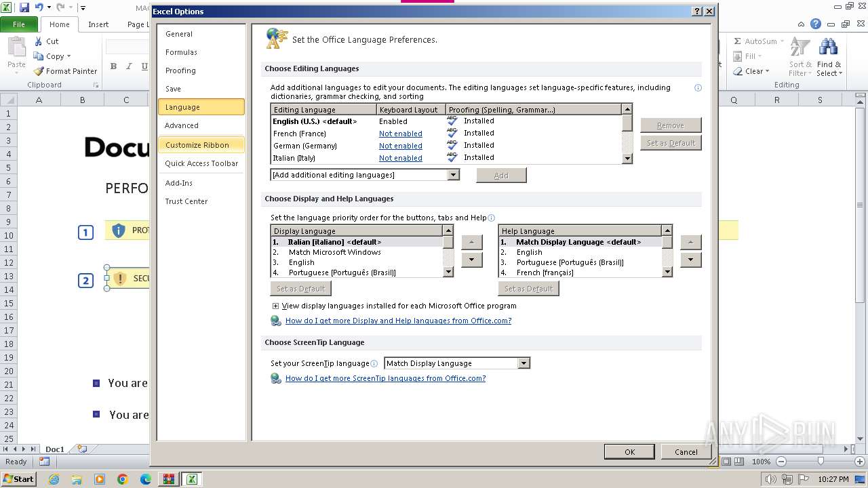
Task: Select Proofing options category
Action: click(201, 70)
